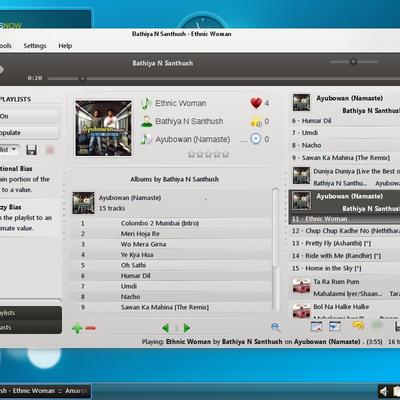Click the blue disc last-played icon

pyautogui.click(x=256, y=139)
